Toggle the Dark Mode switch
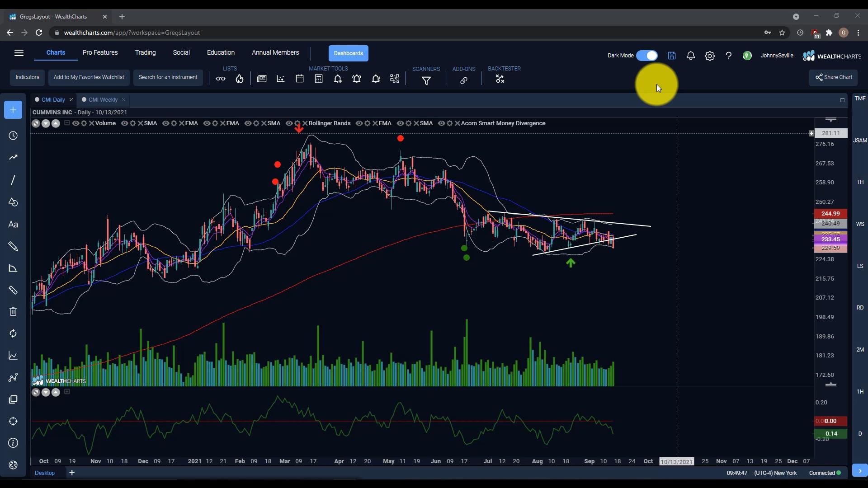 [x=647, y=56]
